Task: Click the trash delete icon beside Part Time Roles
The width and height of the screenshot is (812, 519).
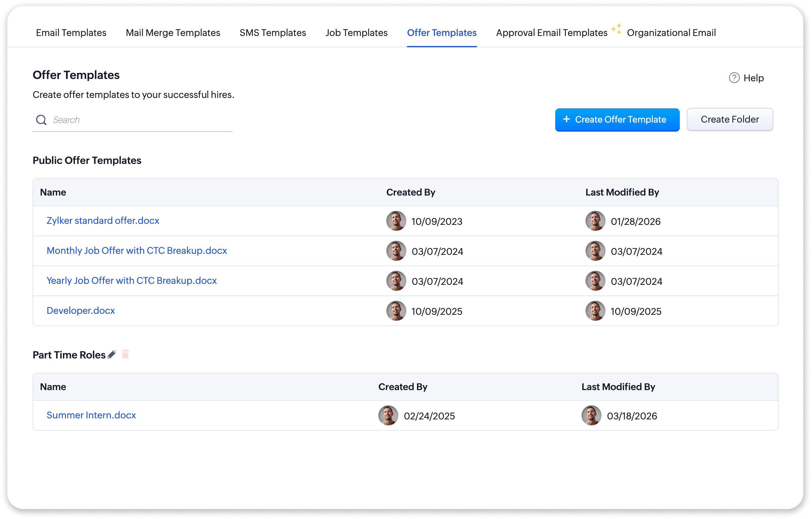Action: pyautogui.click(x=125, y=354)
